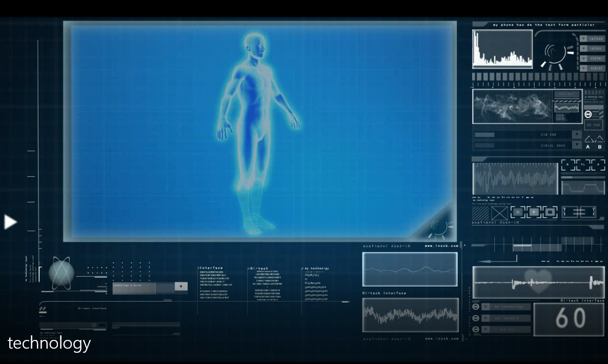Click the triangle icon labeled A
Viewport: 608px width, 364px height.
(x=589, y=139)
